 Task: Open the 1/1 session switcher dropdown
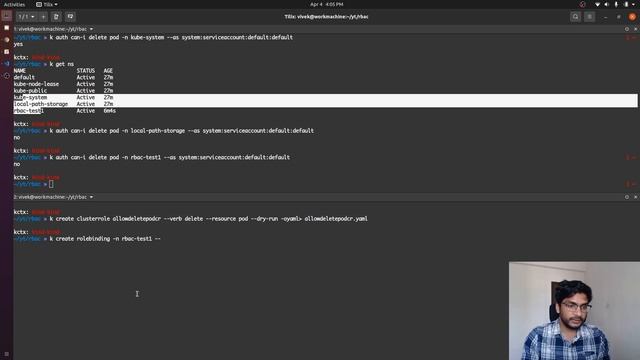pyautogui.click(x=27, y=17)
